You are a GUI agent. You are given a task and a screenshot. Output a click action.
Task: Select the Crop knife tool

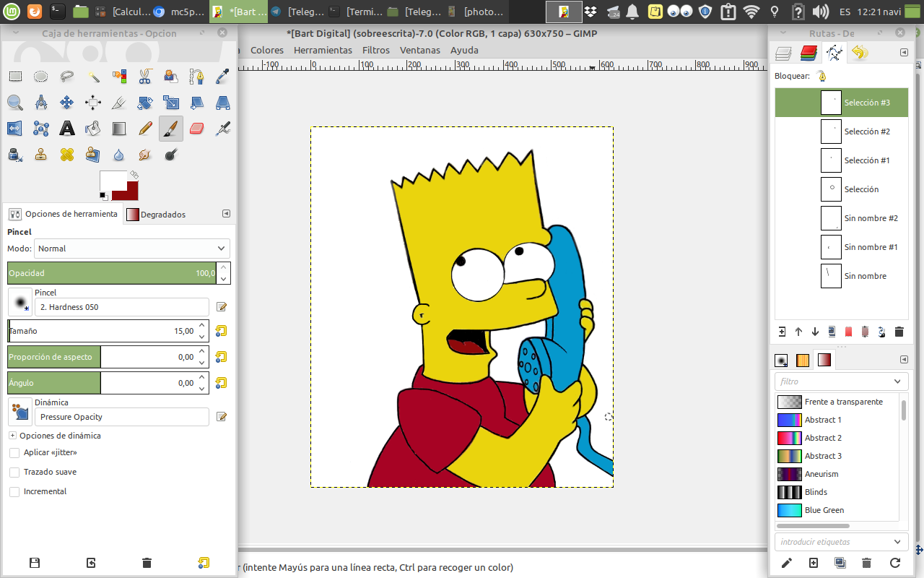point(119,103)
